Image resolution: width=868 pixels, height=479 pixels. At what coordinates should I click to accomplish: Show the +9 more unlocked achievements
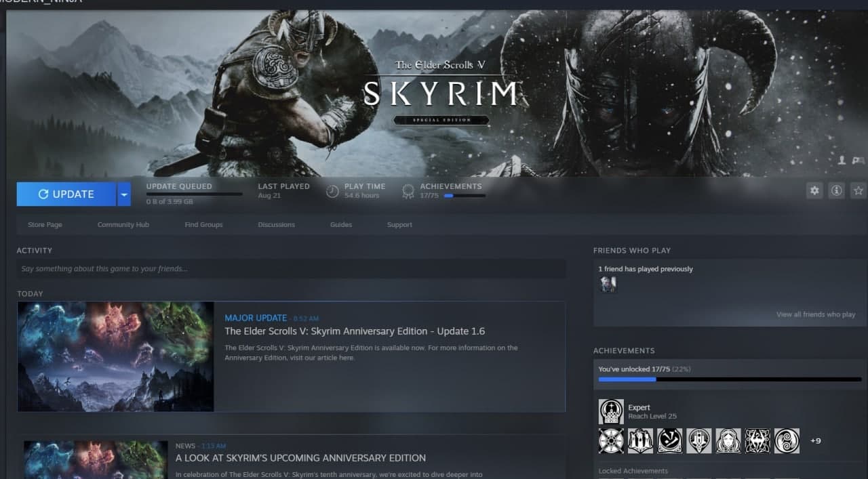coord(816,441)
